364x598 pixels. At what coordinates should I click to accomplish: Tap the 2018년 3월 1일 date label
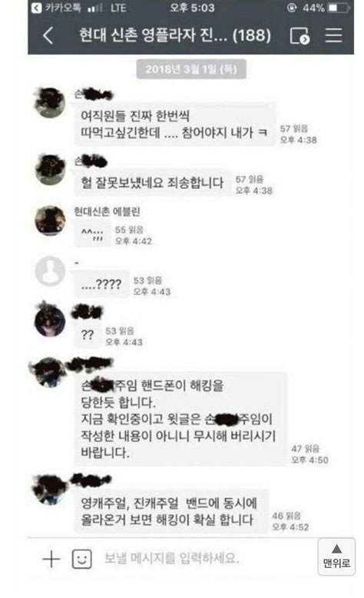pyautogui.click(x=191, y=69)
